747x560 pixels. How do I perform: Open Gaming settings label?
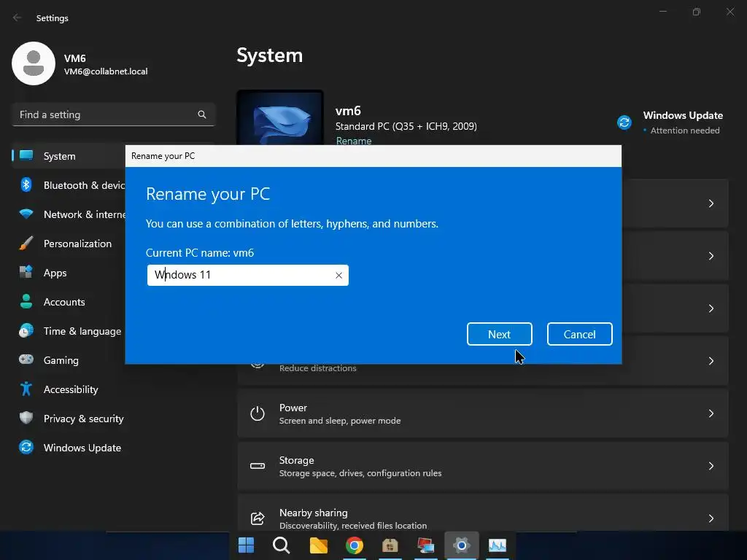coord(61,360)
